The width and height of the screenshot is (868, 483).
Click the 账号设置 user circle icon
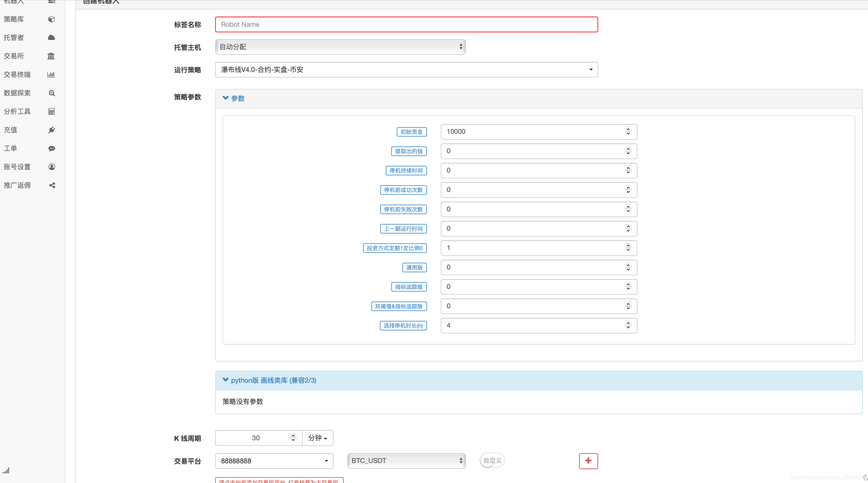coord(52,167)
